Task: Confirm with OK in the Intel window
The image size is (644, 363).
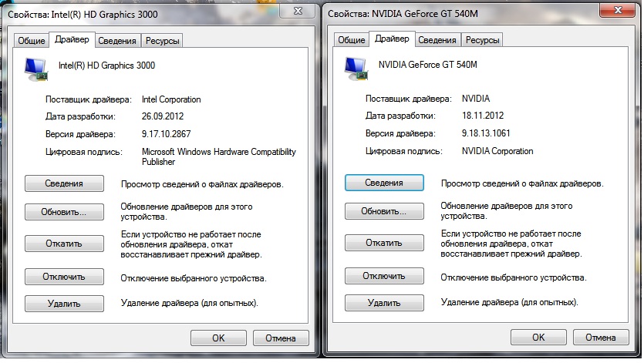Action: [218, 338]
